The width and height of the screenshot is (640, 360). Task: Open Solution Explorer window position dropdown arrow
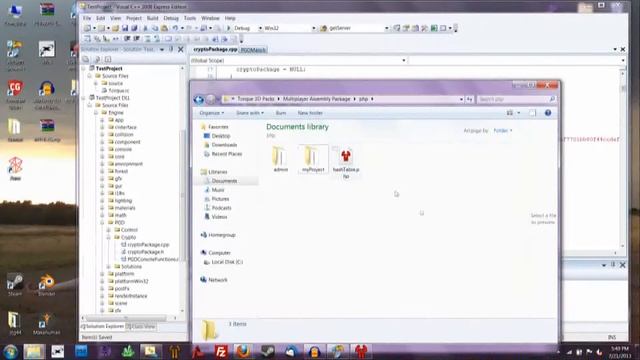tap(162, 49)
